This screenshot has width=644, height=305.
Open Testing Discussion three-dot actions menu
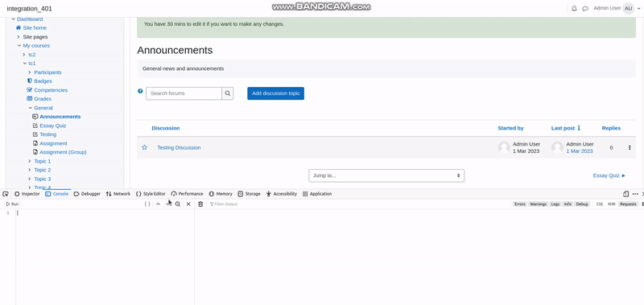coord(630,147)
